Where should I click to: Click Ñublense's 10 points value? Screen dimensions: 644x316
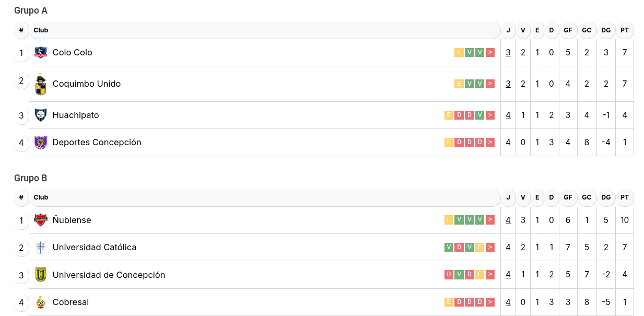point(625,220)
